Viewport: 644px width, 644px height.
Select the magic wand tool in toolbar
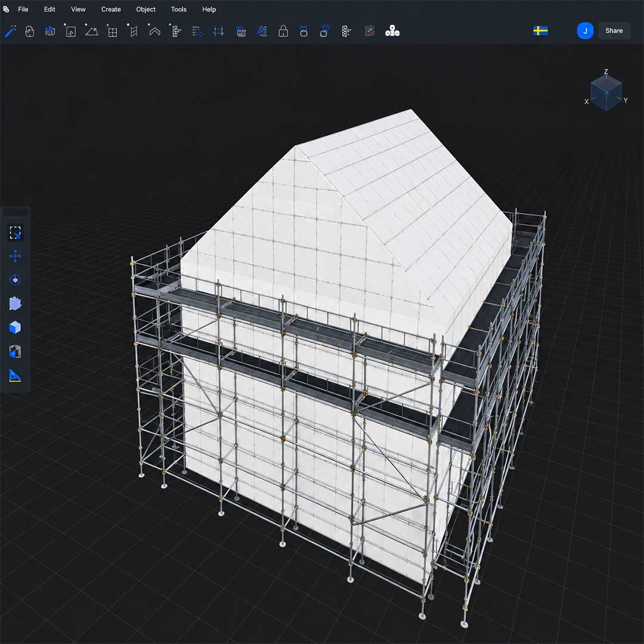pyautogui.click(x=10, y=31)
